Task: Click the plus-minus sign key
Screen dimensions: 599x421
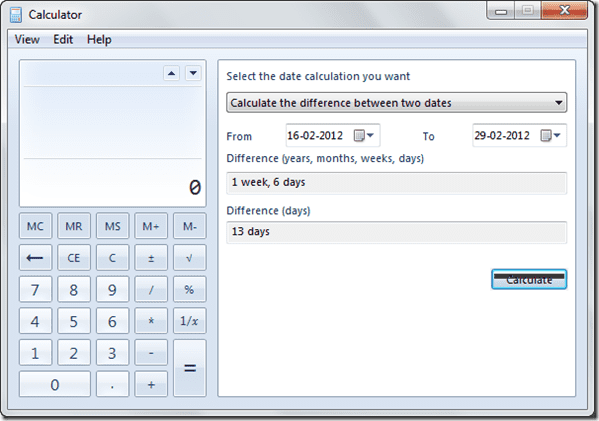Action: (151, 258)
